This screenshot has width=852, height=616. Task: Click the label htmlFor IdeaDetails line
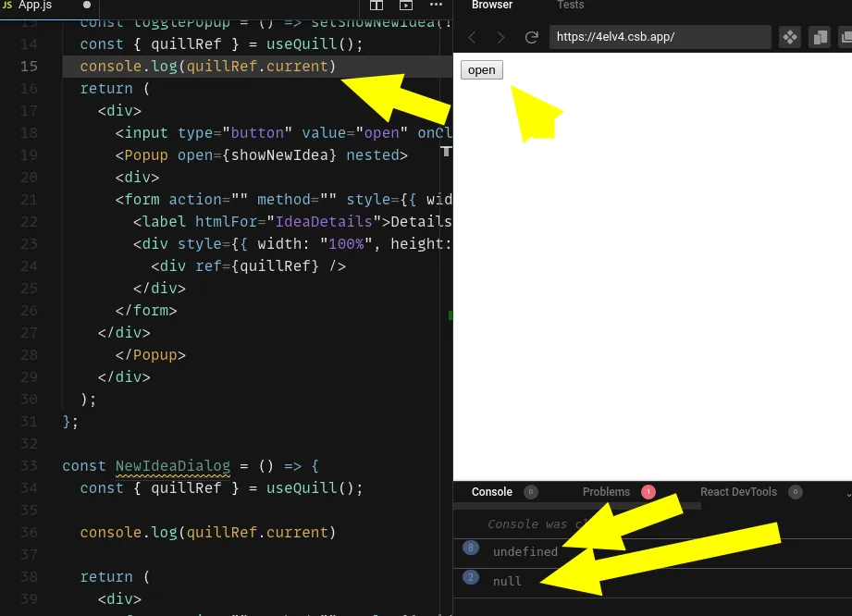pyautogui.click(x=292, y=222)
